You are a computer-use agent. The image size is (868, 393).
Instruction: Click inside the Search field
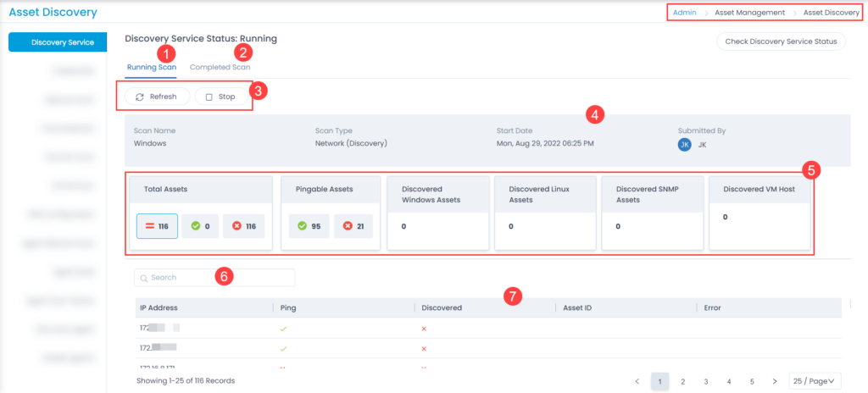pos(215,278)
